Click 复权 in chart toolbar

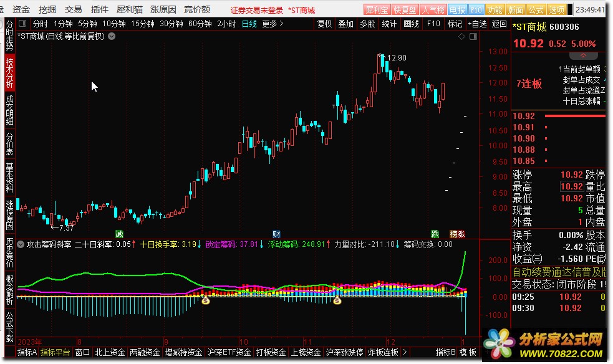tap(324, 24)
